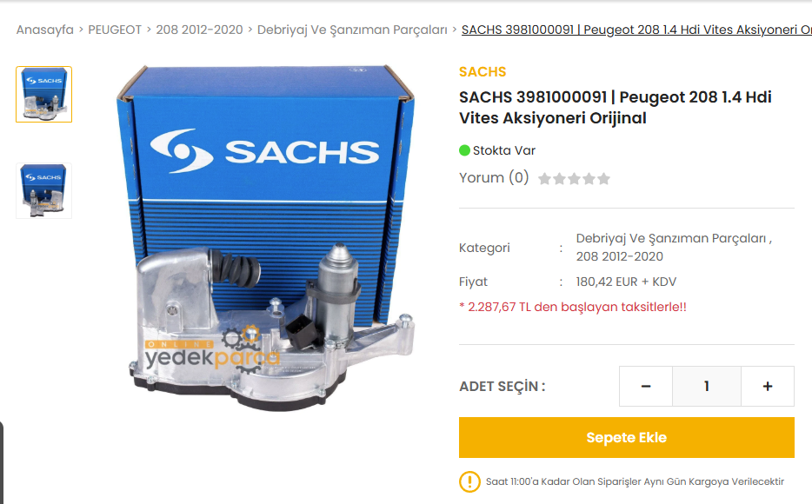Click the SACHS brand link
Image resolution: width=812 pixels, height=504 pixels.
click(483, 72)
